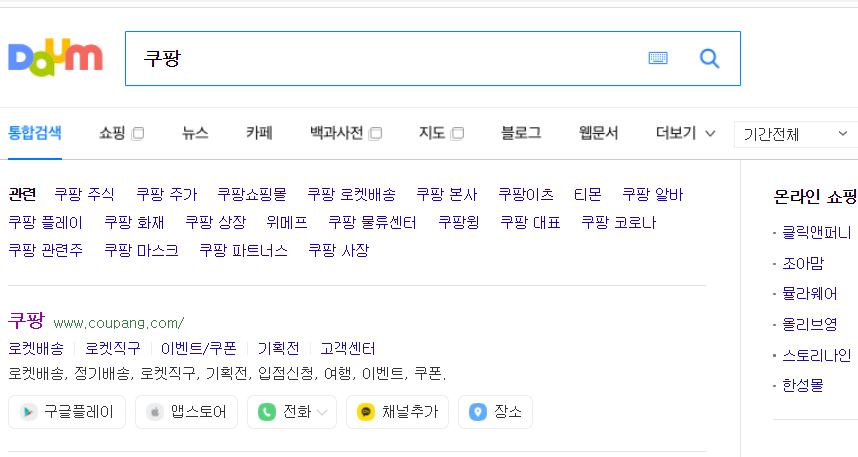Click related search 쿠팡 마스크
858x457 pixels.
click(141, 250)
